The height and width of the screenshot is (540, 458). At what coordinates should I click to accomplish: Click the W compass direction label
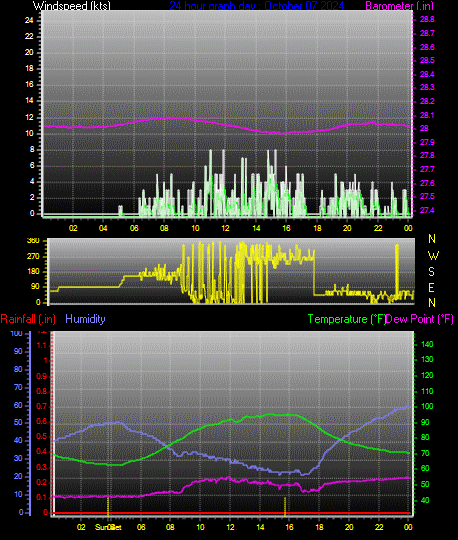coord(433,256)
